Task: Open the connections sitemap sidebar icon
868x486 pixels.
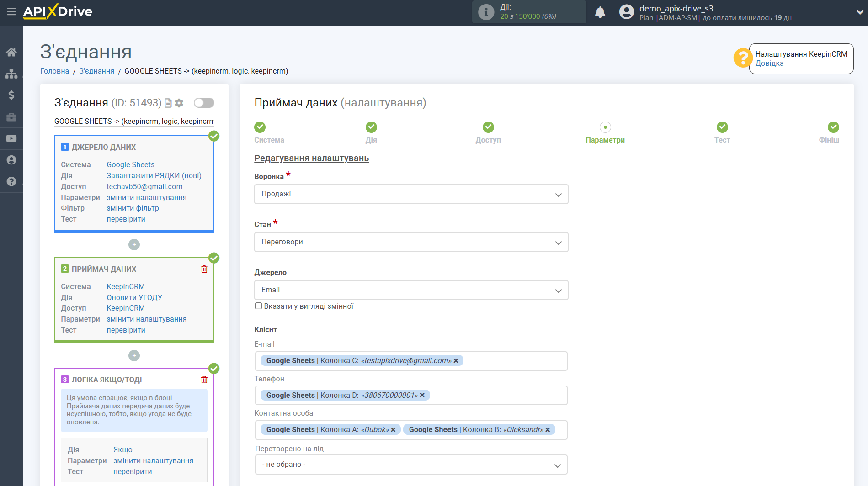Action: coord(11,74)
